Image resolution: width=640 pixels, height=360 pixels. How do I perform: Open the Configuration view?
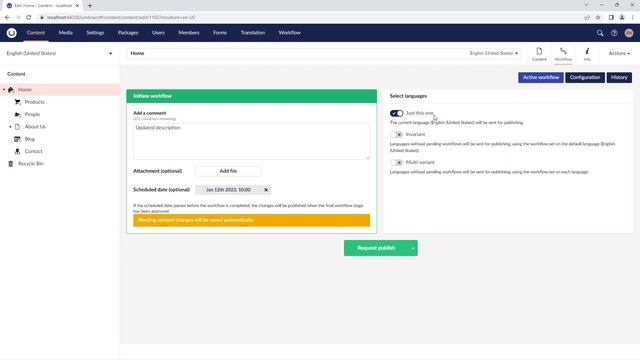click(x=585, y=78)
